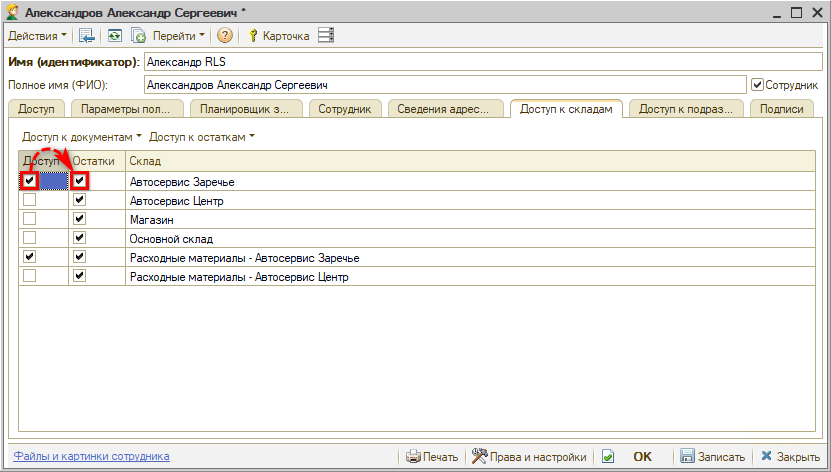Click the copy document icon beside Перейти
The image size is (831, 472).
click(138, 36)
